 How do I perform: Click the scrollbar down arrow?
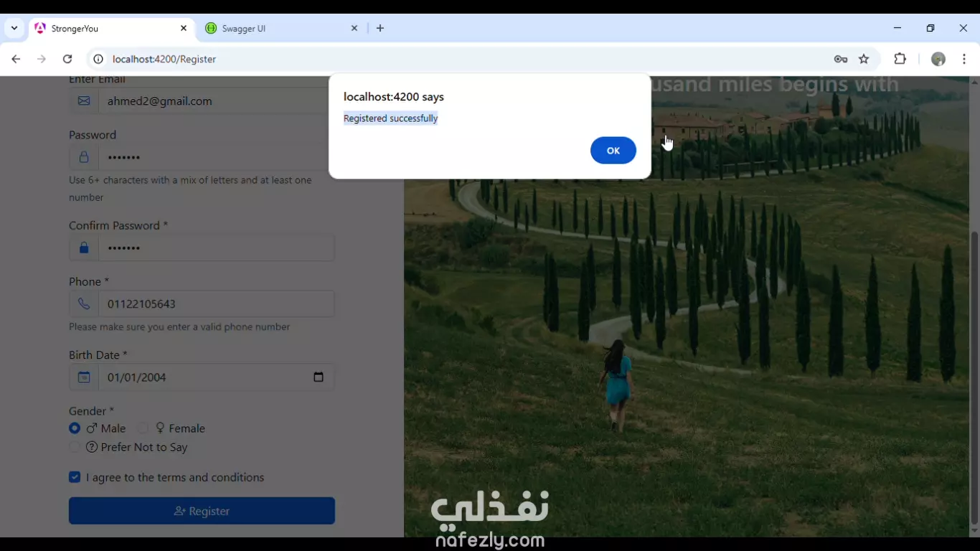point(974,531)
